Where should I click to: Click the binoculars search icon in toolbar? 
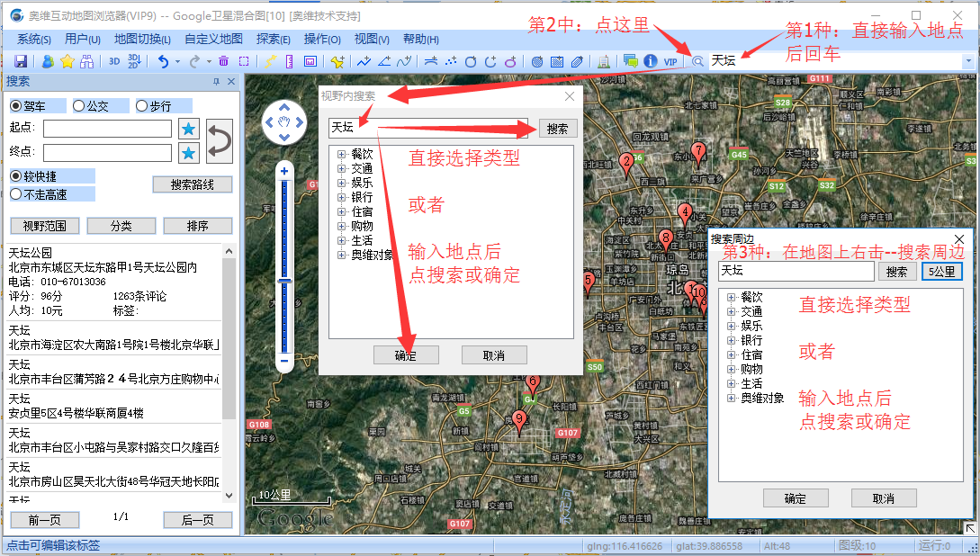click(87, 61)
